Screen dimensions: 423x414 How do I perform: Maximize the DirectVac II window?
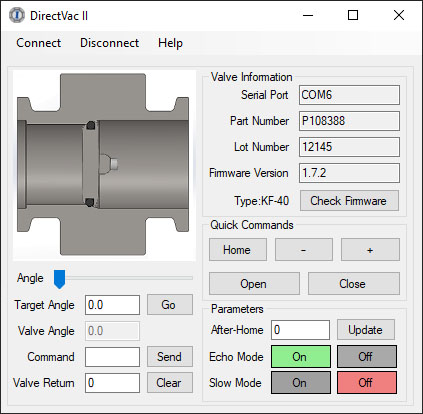pos(353,15)
